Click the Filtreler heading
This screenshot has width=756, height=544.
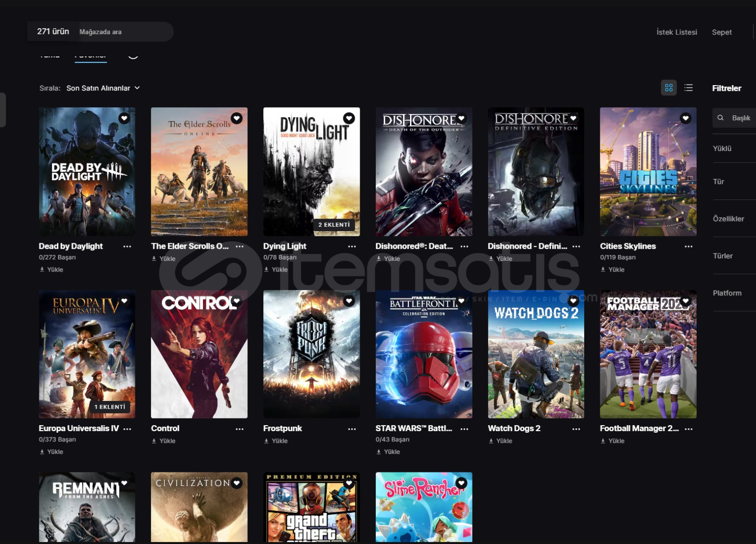pos(726,88)
